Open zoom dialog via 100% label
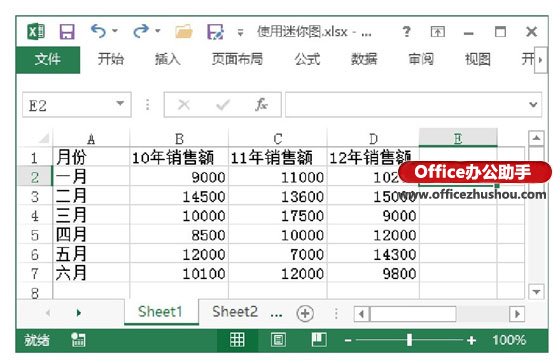Image resolution: width=560 pixels, height=363 pixels. (x=509, y=340)
